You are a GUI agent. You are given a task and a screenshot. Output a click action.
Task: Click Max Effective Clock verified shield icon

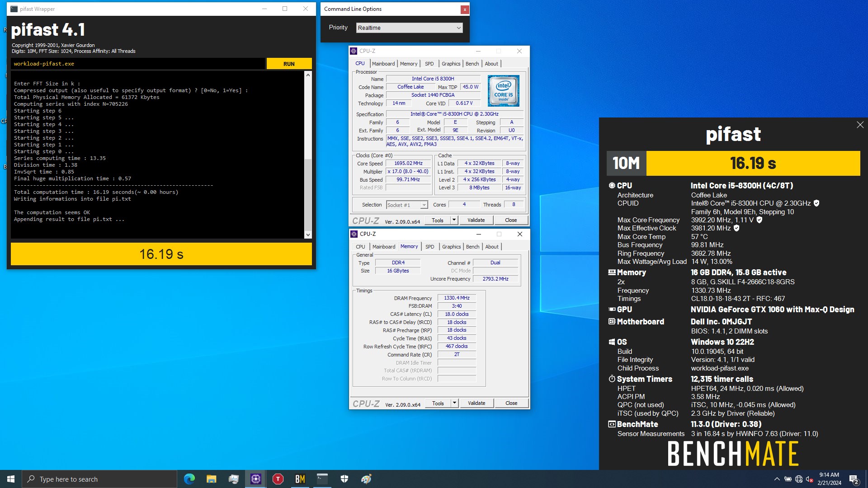coord(736,228)
